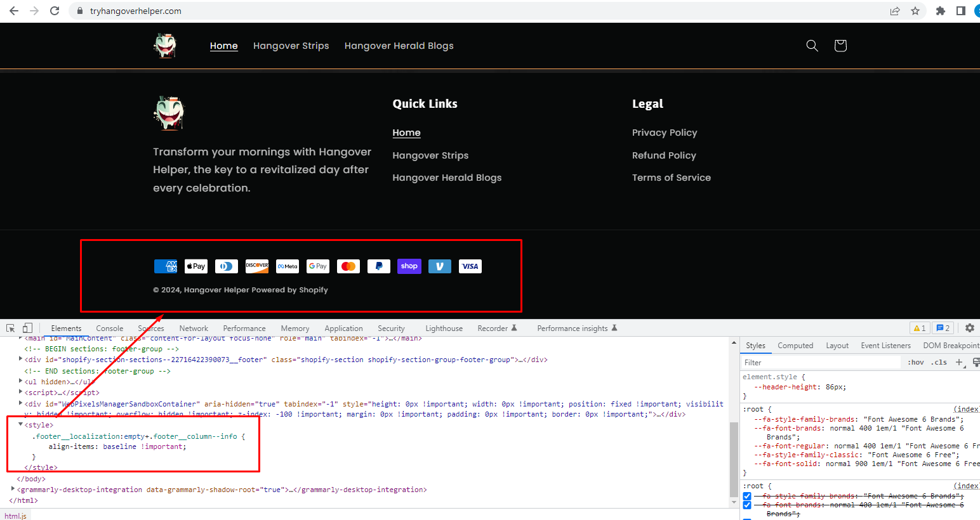This screenshot has width=980, height=520.
Task: Switch to the Recorder tab
Action: click(497, 328)
